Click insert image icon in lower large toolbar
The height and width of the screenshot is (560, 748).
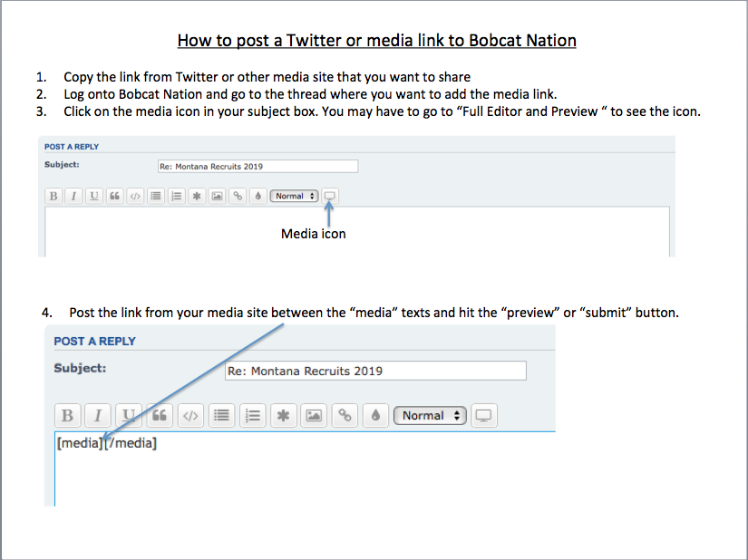pos(314,415)
